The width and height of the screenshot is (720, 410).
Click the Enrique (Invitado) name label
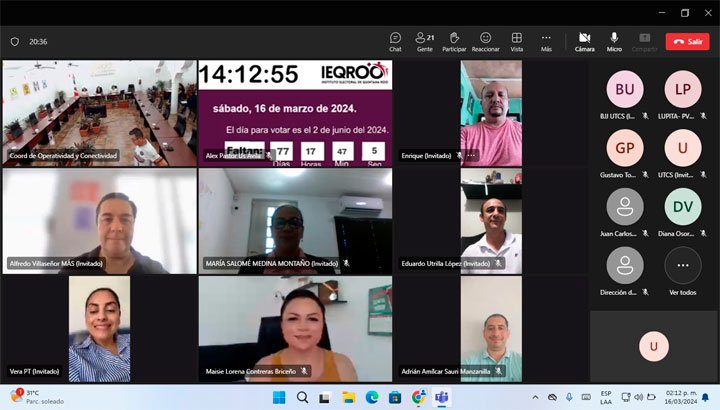click(x=426, y=156)
